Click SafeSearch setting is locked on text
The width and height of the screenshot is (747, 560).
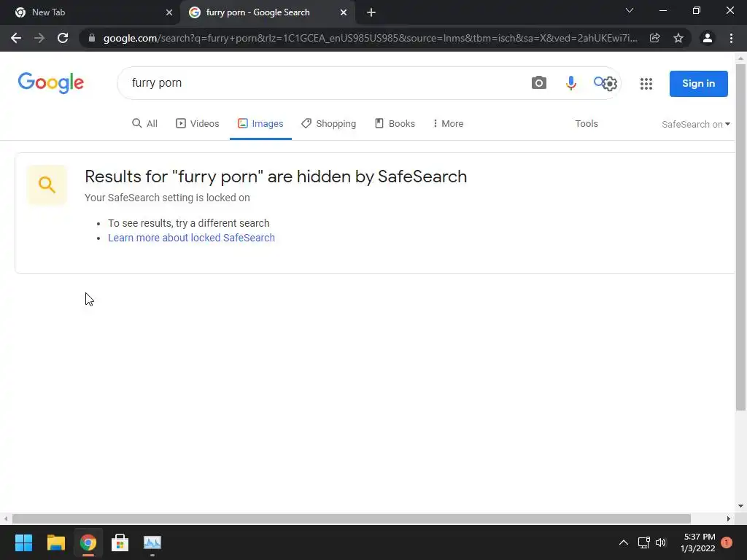167,198
